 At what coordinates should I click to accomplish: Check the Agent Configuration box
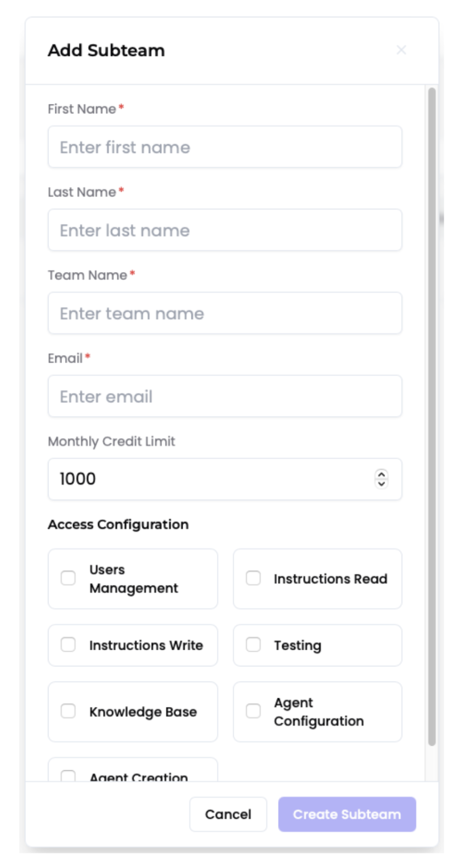point(253,711)
